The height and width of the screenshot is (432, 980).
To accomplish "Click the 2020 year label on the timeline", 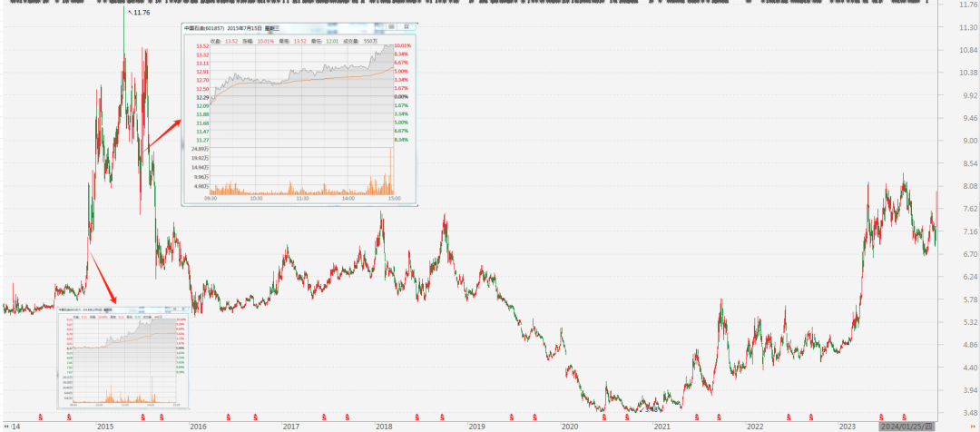I will (569, 427).
